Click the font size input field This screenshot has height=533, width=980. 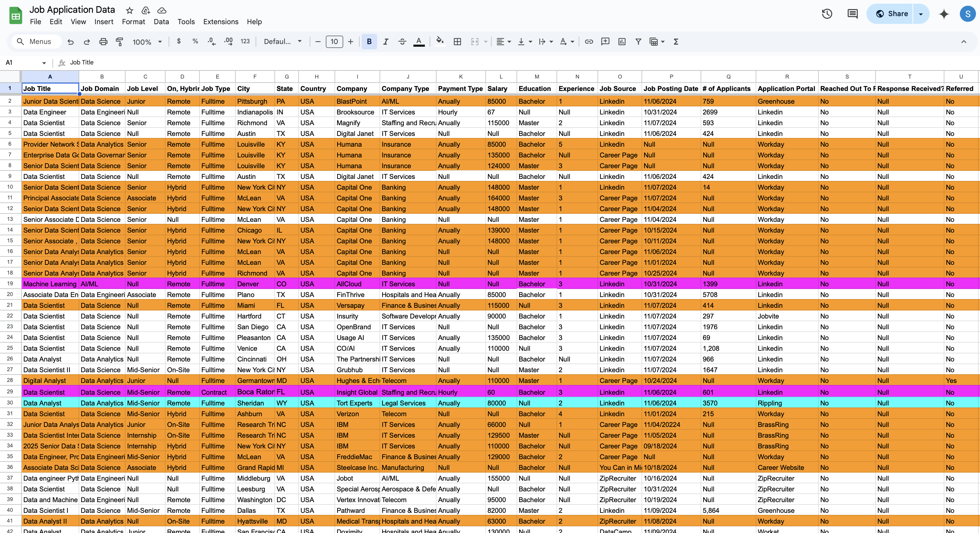[334, 42]
